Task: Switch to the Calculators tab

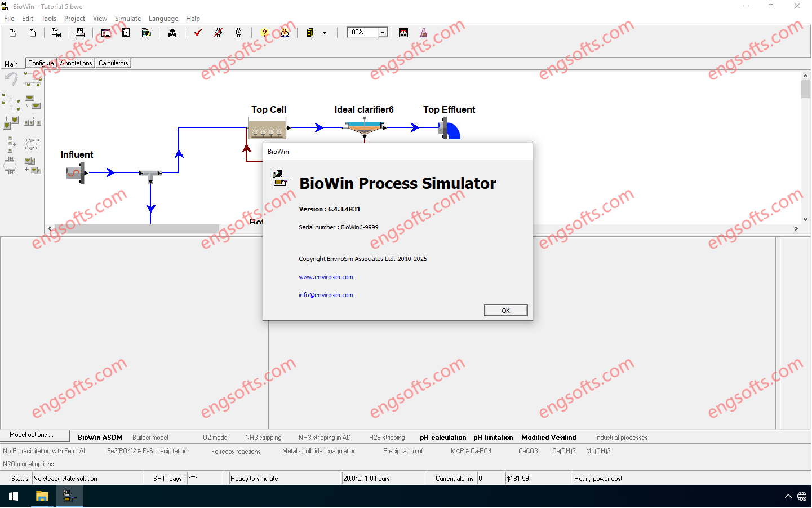Action: tap(113, 63)
